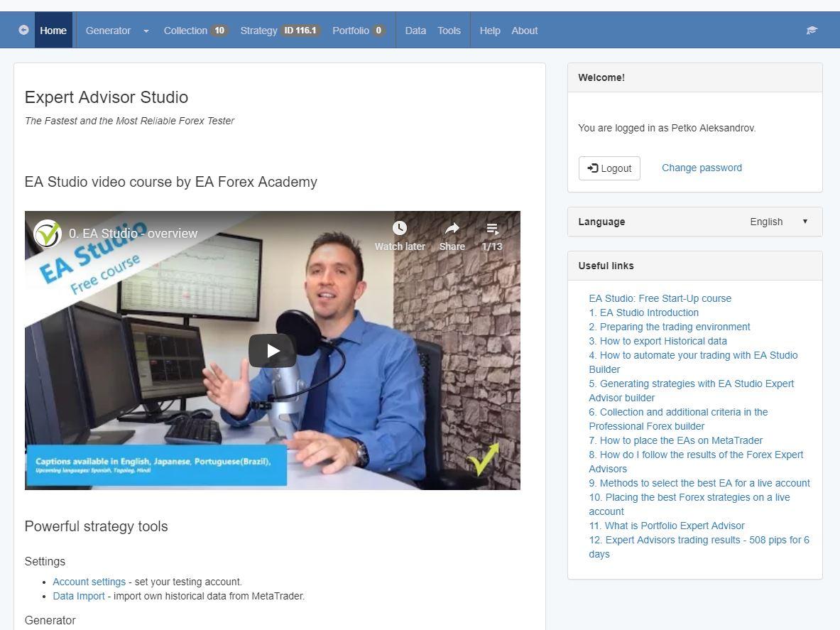Click the Expert Advisor Studio heading
This screenshot has height=630, width=840.
[106, 97]
